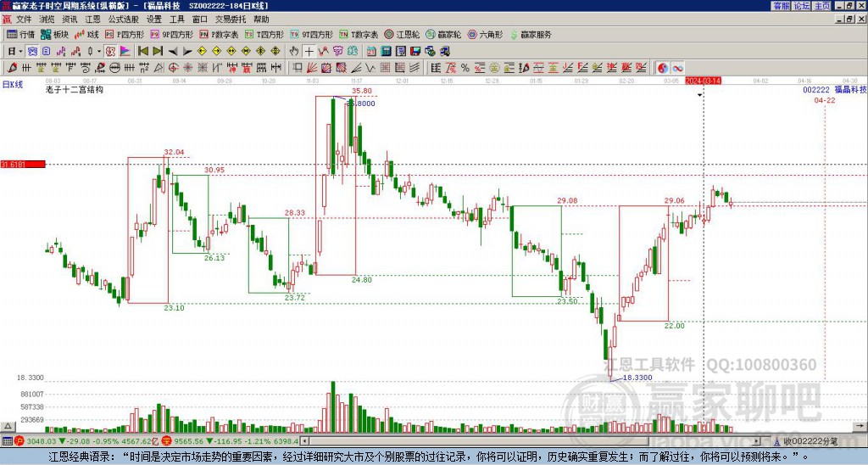Step right with black right arrow icon
This screenshot has width=868, height=465.
187,52
